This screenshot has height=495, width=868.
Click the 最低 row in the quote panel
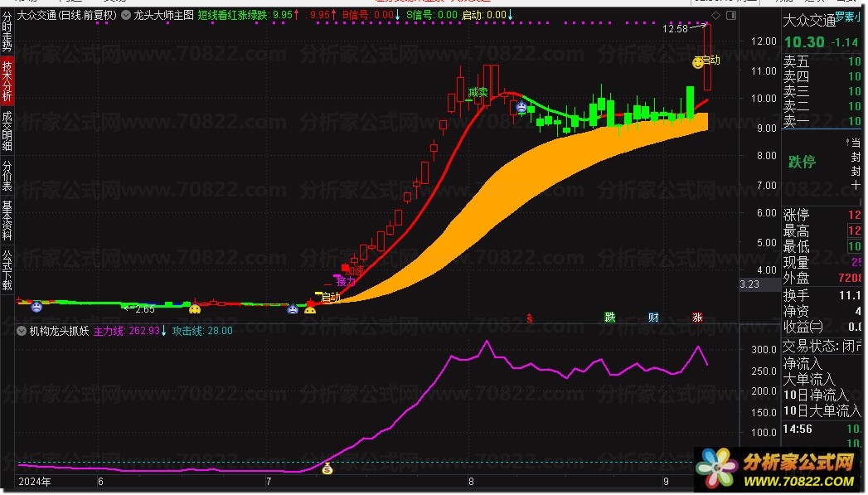822,246
